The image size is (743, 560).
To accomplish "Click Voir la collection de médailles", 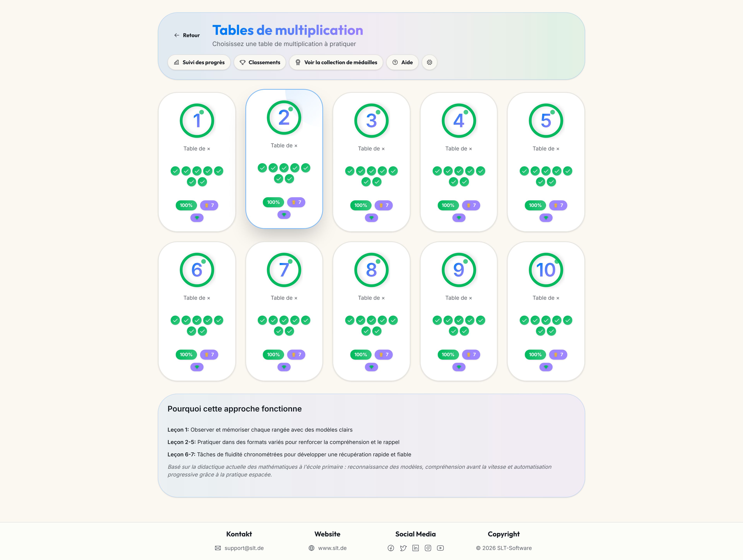I will [336, 62].
